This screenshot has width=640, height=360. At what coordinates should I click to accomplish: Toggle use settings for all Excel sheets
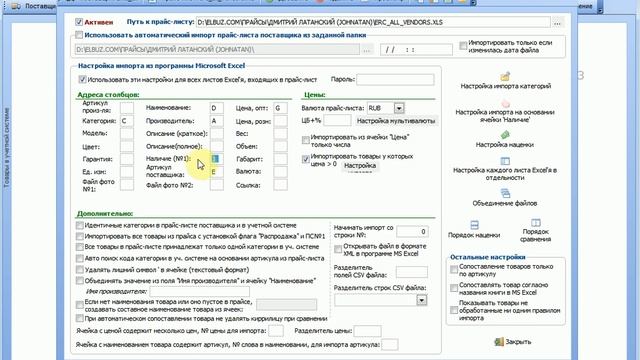(x=82, y=80)
